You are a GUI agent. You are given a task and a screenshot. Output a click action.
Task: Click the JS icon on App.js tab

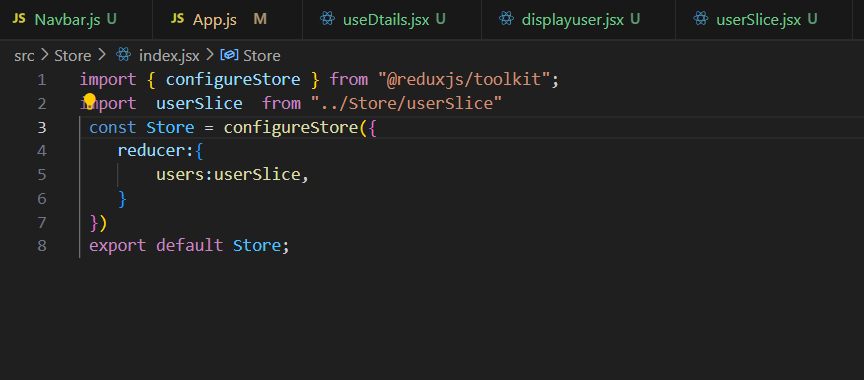click(177, 19)
